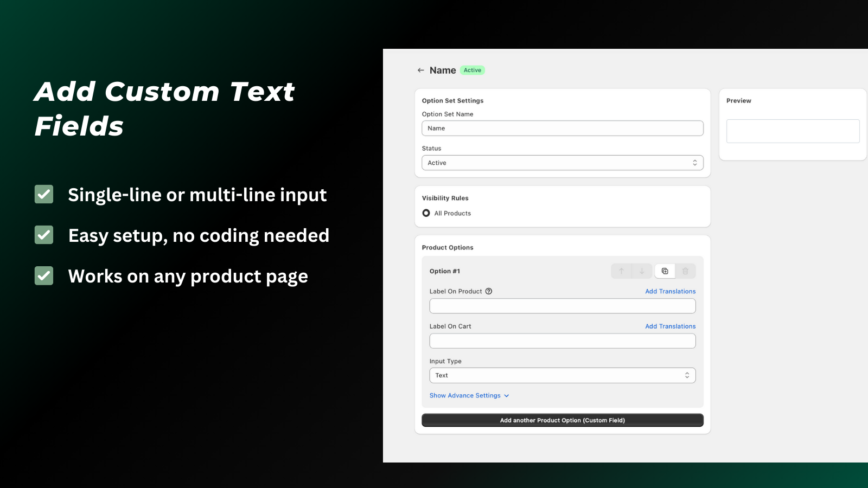Click the move up arrow icon

[x=621, y=271]
